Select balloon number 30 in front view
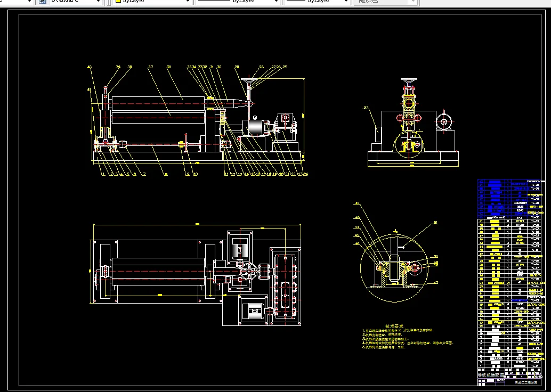The image size is (551, 392). coord(219,67)
